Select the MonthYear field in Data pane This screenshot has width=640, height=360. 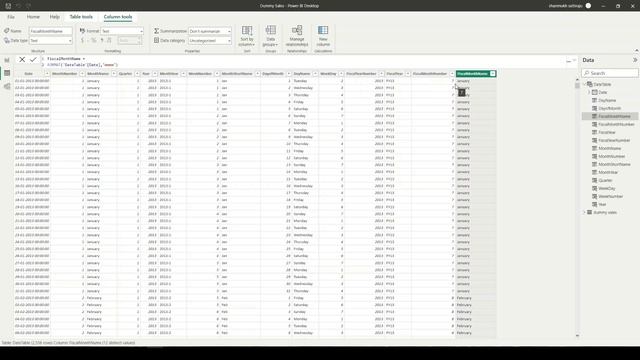click(608, 173)
